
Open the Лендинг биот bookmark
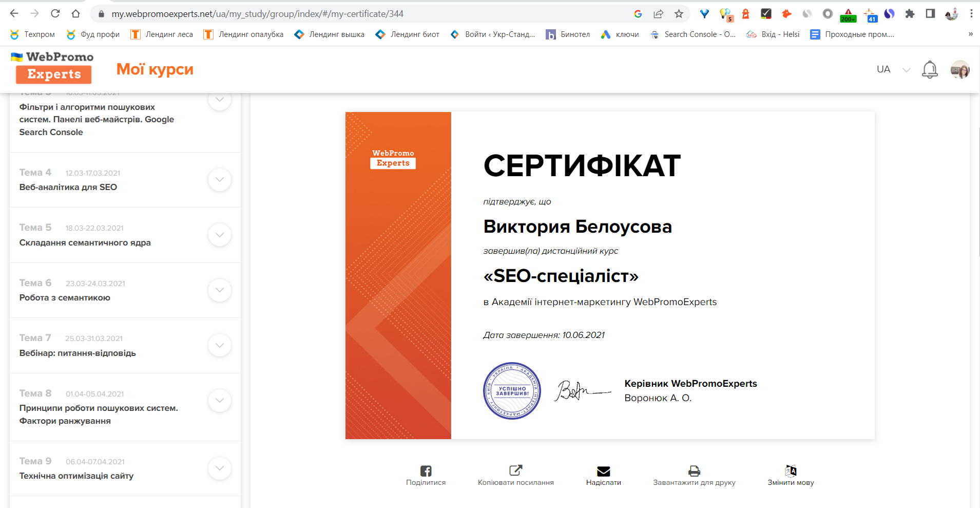click(408, 34)
